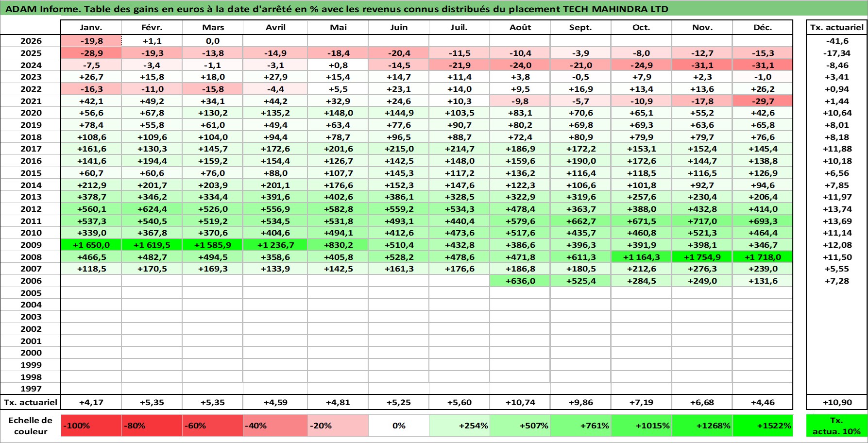Click the cell showing -29,7

tap(763, 101)
